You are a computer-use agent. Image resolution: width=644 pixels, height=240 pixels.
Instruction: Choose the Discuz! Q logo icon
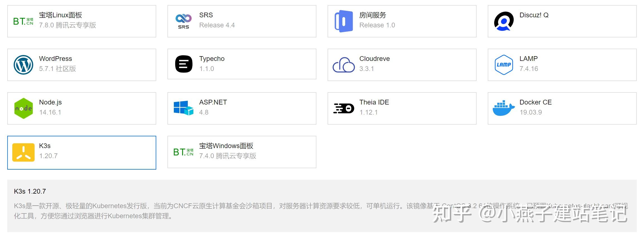[x=504, y=21]
